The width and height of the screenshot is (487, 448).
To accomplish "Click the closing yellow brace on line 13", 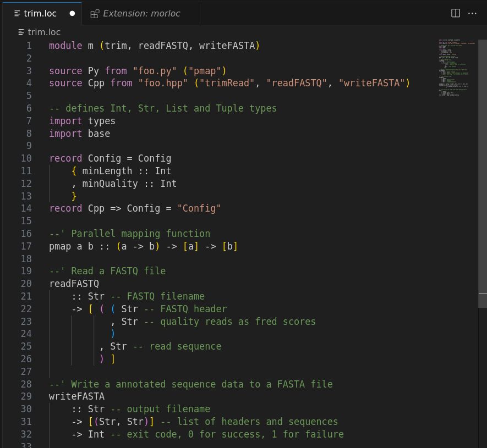I will 74,196.
